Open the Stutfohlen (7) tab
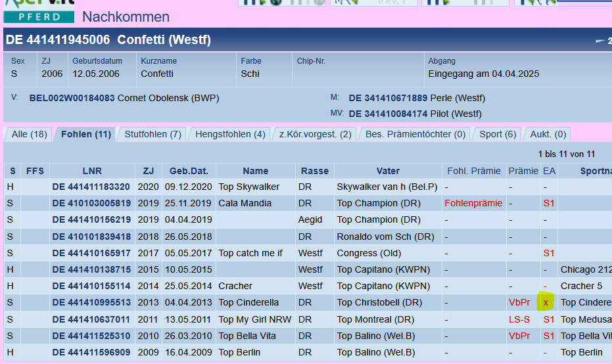 coord(153,134)
